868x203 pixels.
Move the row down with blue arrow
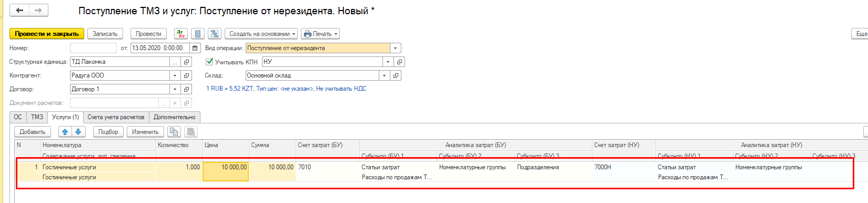coord(78,132)
